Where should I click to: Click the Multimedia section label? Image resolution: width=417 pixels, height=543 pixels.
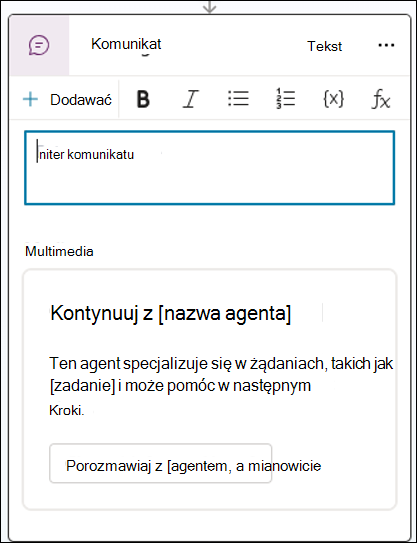(59, 251)
